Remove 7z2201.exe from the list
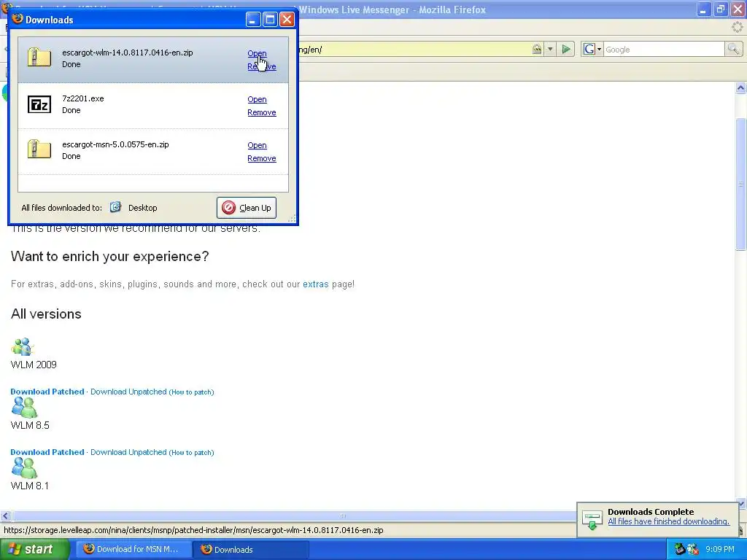Screen dimensions: 747x560 click(x=262, y=112)
